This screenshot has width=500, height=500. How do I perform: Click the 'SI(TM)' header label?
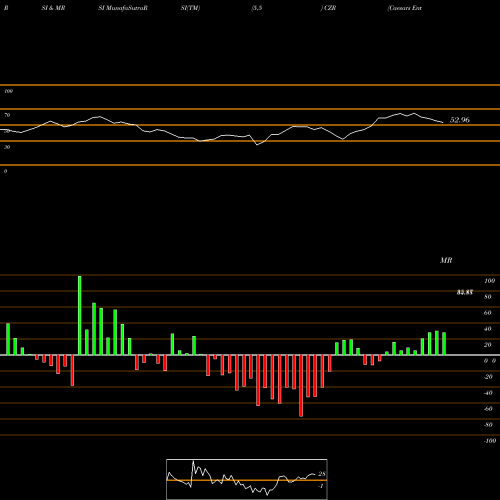pyautogui.click(x=190, y=8)
